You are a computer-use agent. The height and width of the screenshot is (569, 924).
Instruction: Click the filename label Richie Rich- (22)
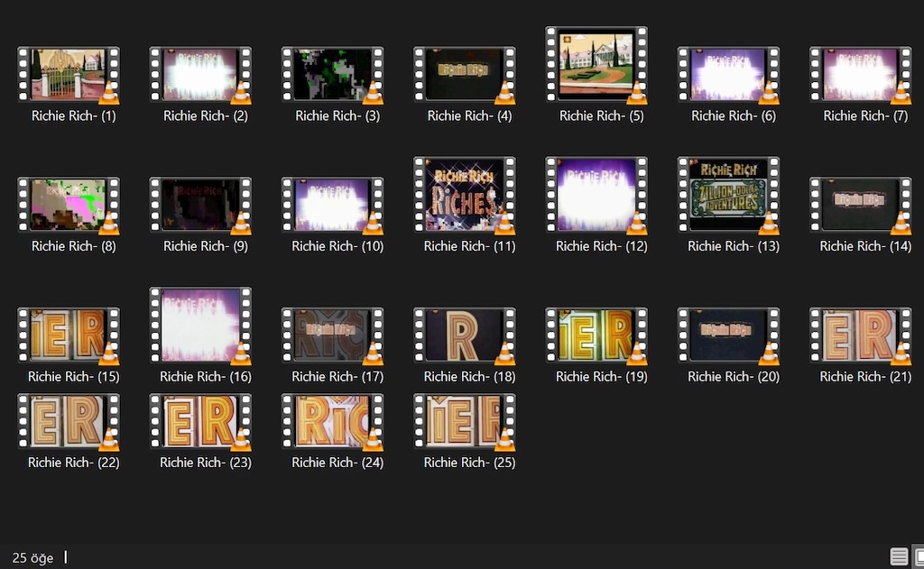coord(74,463)
